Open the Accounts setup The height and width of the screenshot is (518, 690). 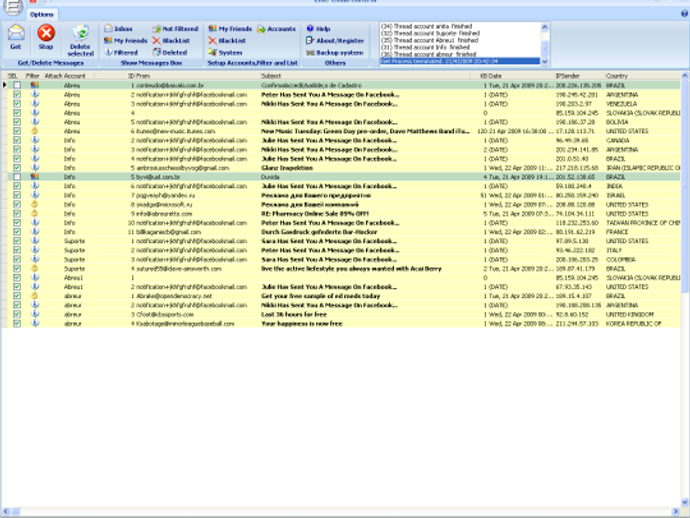(x=276, y=29)
